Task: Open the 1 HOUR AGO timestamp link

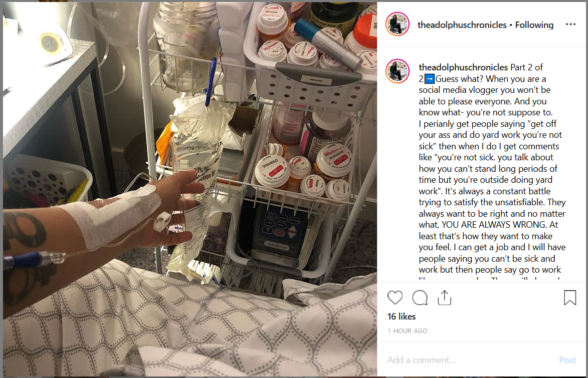Action: [x=407, y=331]
